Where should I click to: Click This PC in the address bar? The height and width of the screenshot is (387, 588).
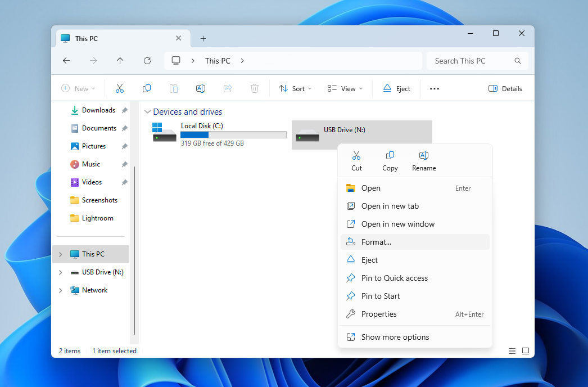(218, 61)
